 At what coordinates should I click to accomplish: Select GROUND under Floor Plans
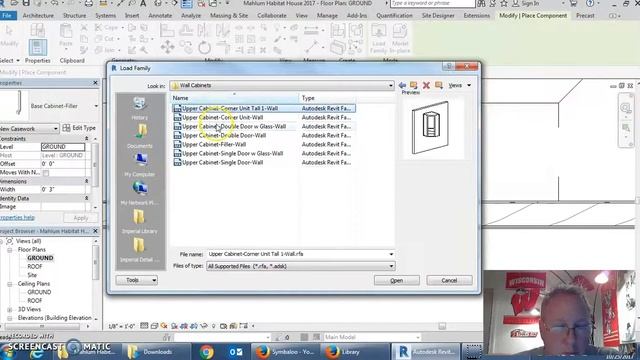pos(40,258)
